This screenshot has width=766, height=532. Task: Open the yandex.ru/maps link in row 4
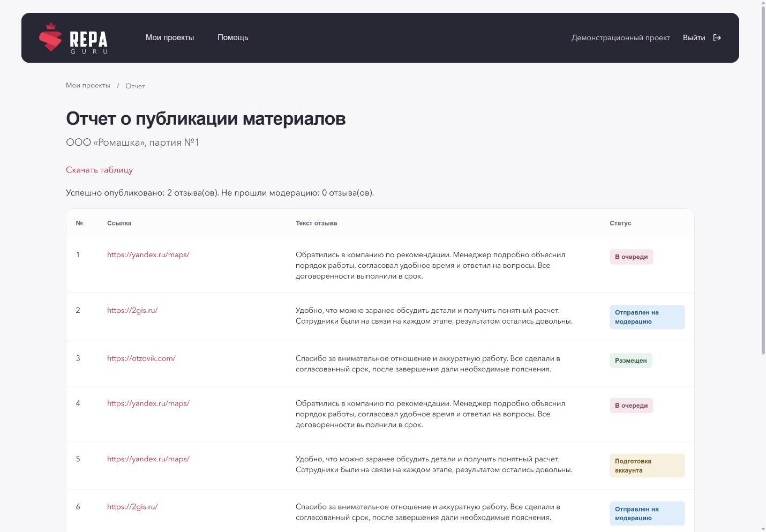coord(148,403)
